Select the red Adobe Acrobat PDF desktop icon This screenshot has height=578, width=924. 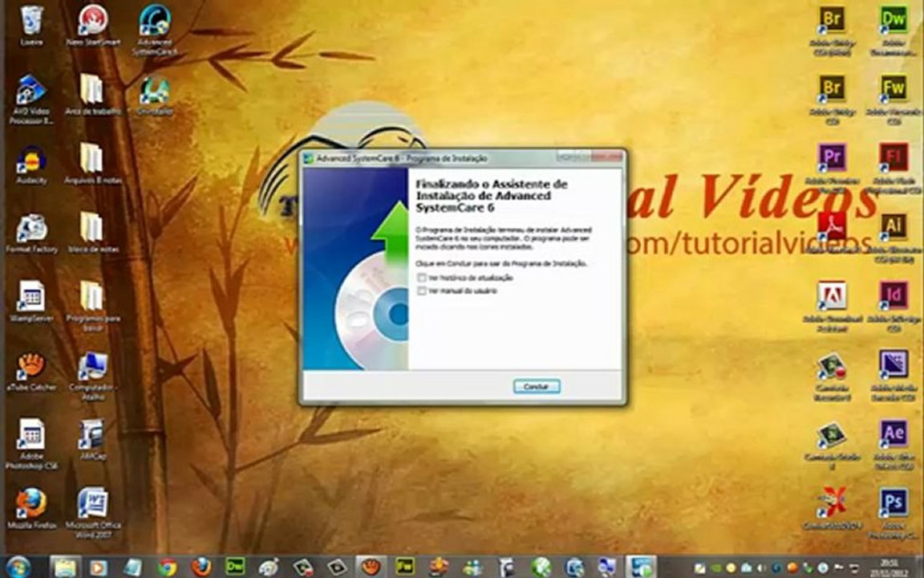click(832, 234)
